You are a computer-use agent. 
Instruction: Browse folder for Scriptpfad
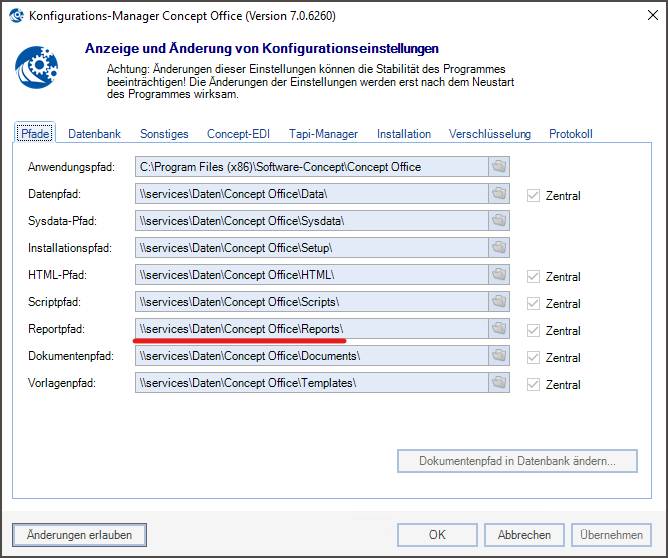click(x=499, y=302)
